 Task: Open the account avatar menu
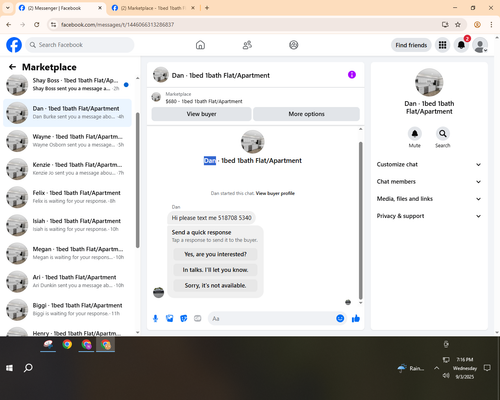tap(480, 45)
